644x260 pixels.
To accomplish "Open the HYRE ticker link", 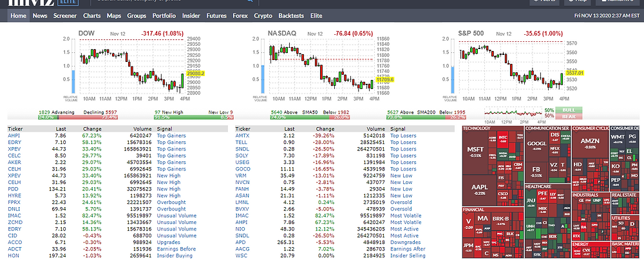I will [x=14, y=195].
